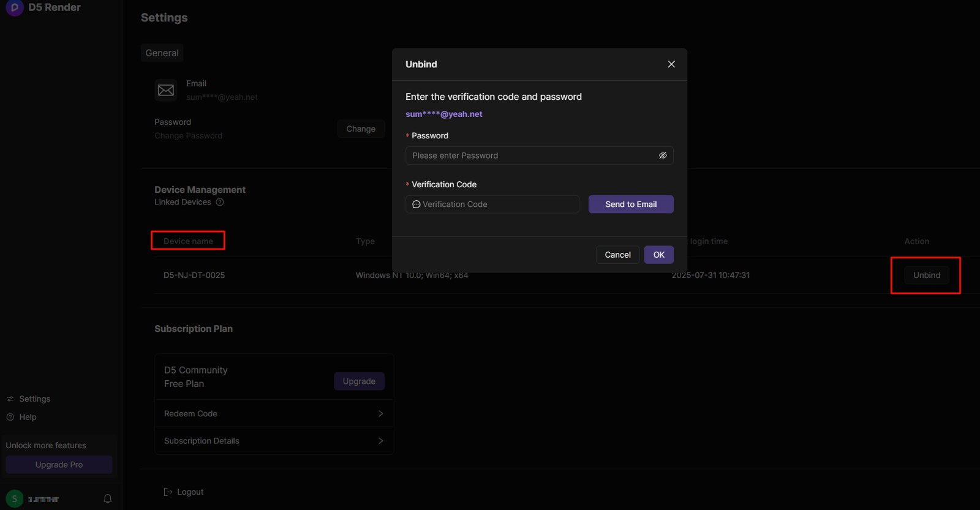Image resolution: width=980 pixels, height=510 pixels.
Task: Click the Device name column header
Action: tap(188, 241)
